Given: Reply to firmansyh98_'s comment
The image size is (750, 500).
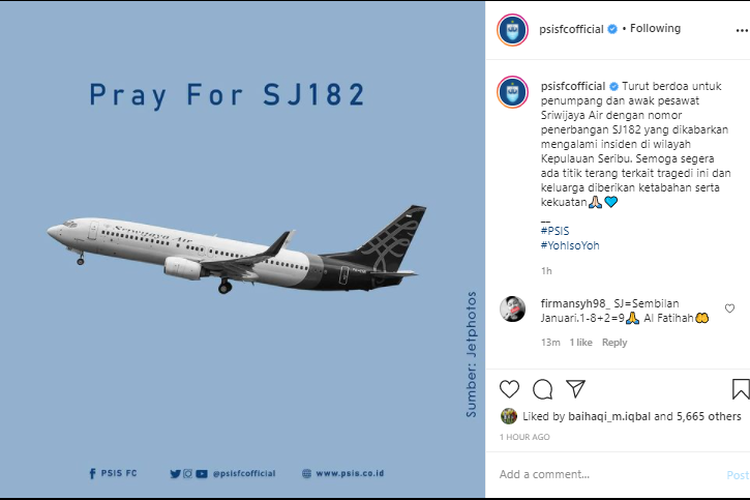Looking at the screenshot, I should pos(615,342).
